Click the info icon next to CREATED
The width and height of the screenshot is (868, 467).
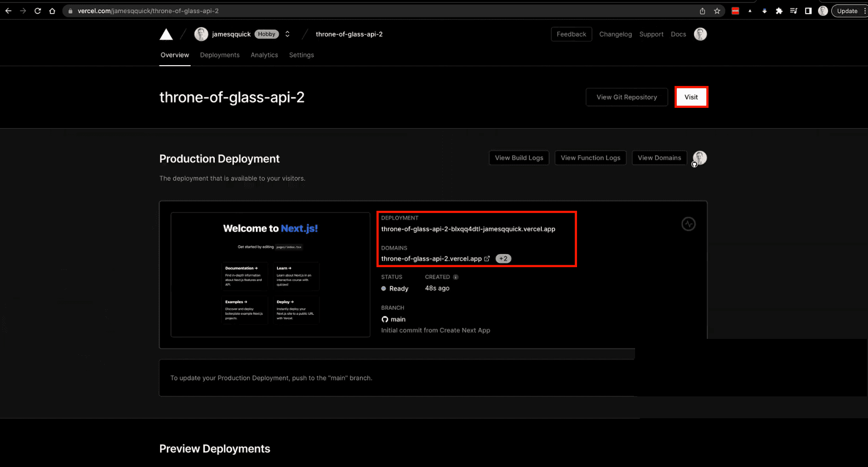tap(455, 277)
